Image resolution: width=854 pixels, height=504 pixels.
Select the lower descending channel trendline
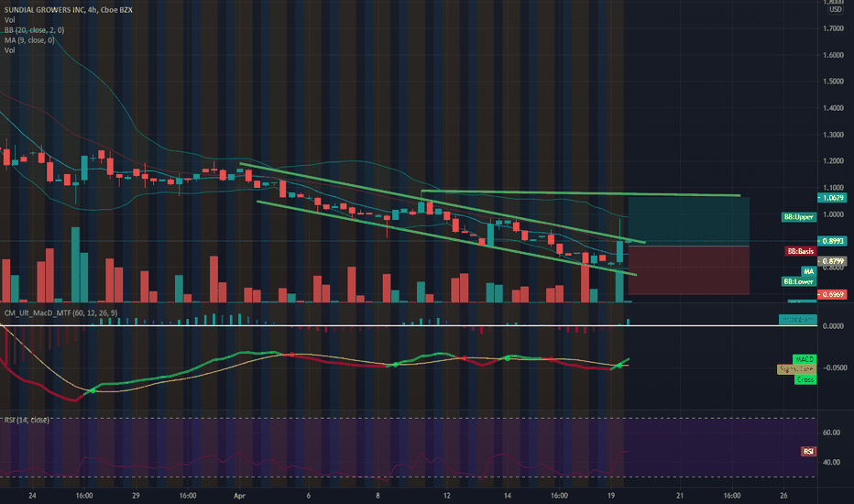446,238
